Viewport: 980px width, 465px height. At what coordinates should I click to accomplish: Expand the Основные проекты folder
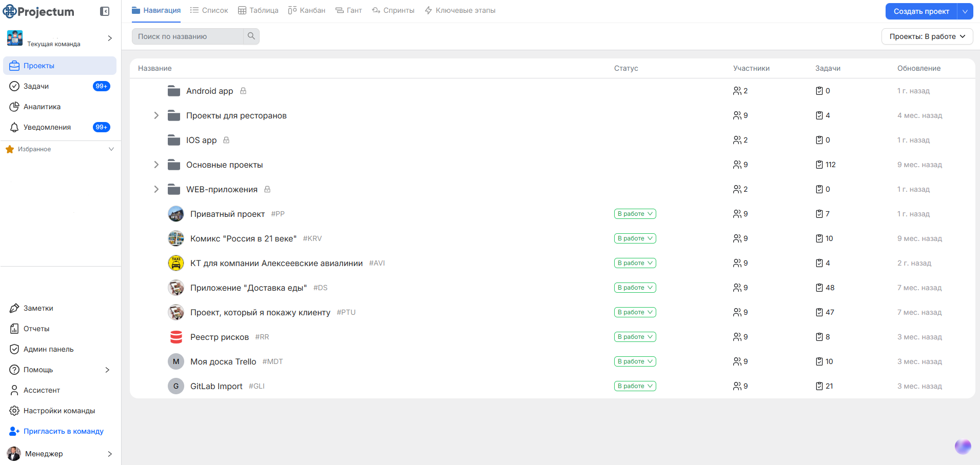[156, 165]
